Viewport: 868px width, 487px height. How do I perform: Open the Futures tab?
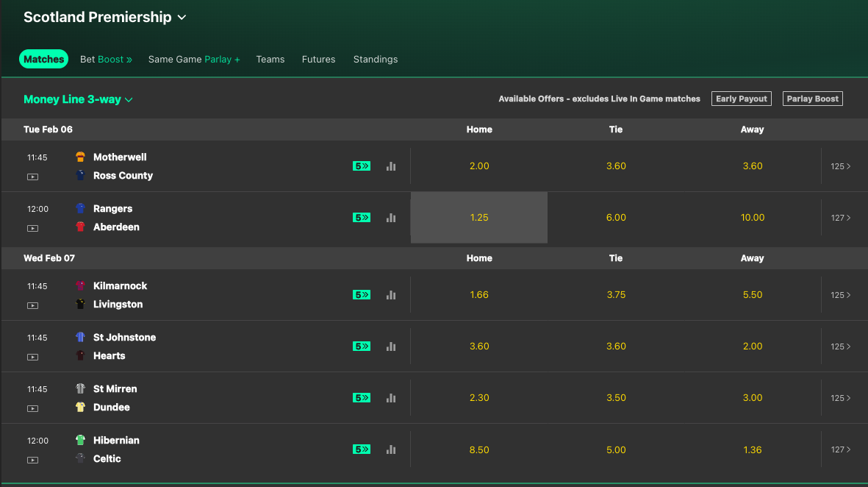(318, 60)
